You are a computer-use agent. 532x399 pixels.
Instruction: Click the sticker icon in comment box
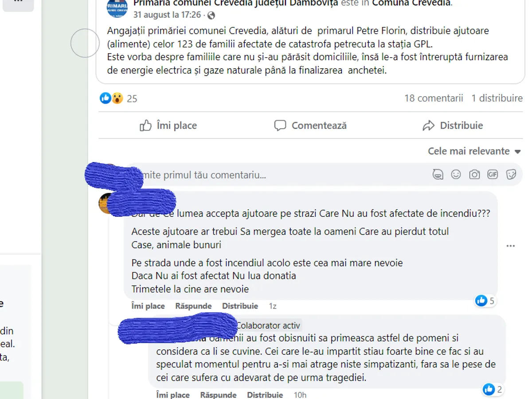pos(511,175)
